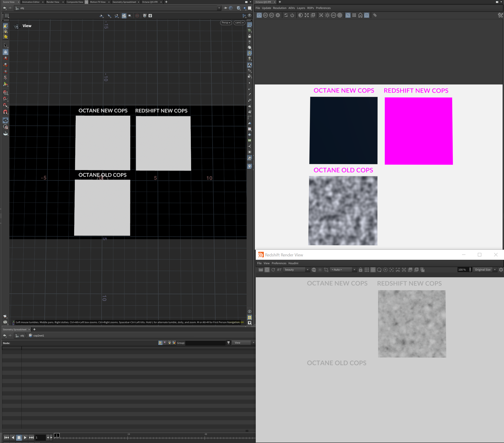Click the Group filter input field
The image size is (504, 443).
(205, 343)
